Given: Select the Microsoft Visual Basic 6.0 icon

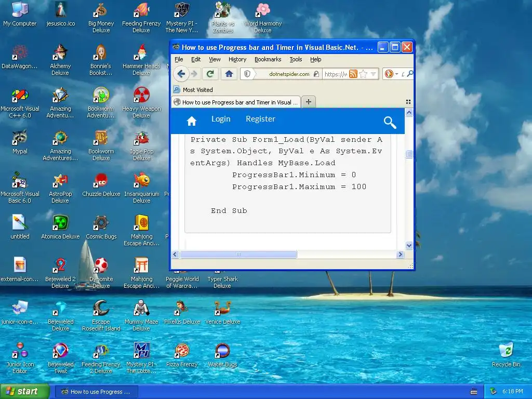Looking at the screenshot, I should click(x=20, y=188).
